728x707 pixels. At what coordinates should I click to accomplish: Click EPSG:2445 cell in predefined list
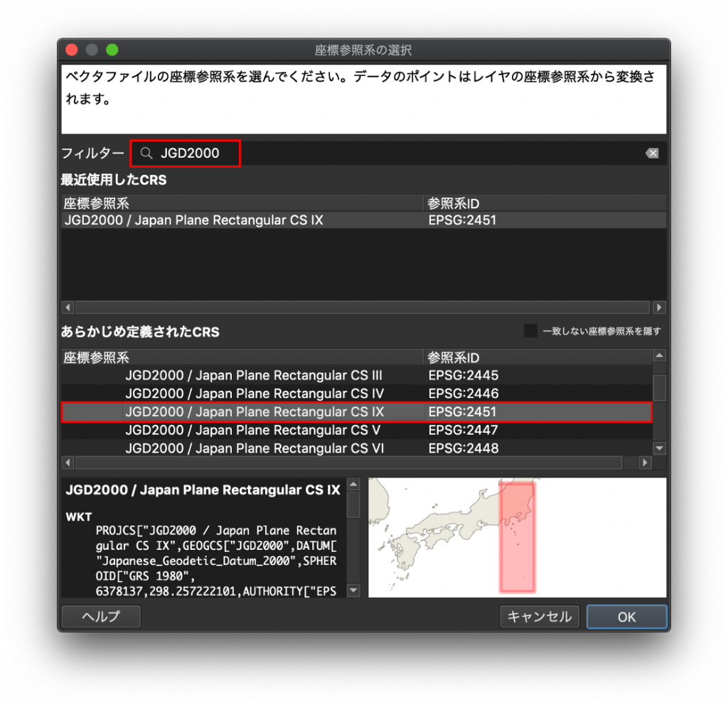(464, 375)
